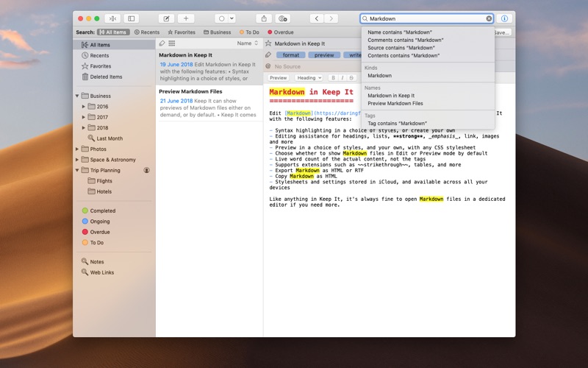Image resolution: width=588 pixels, height=368 pixels.
Task: Star the note as favorite
Action: (x=268, y=43)
